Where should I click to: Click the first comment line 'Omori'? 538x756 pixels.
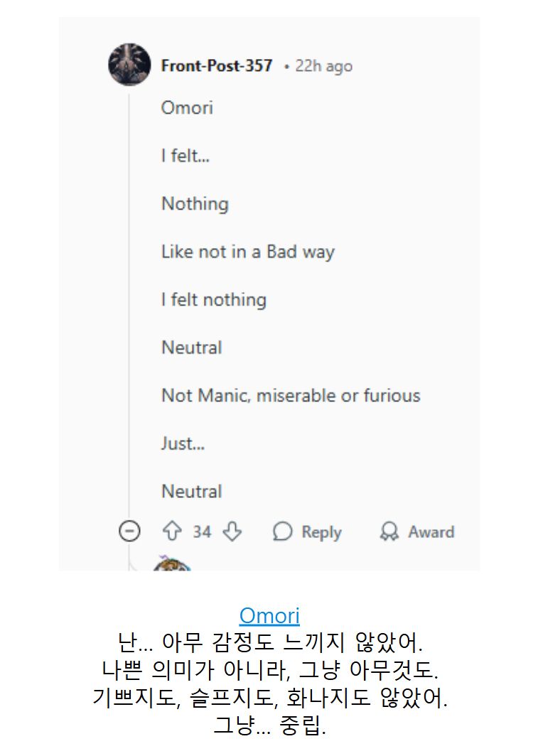tap(187, 107)
